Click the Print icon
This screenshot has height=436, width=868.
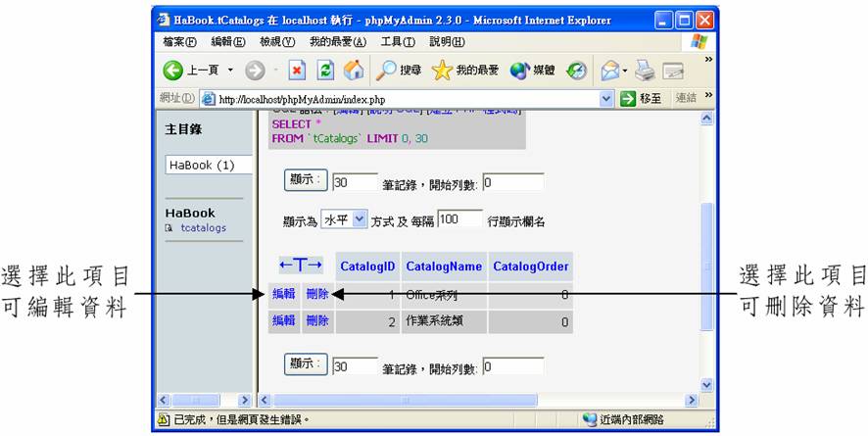coord(645,71)
